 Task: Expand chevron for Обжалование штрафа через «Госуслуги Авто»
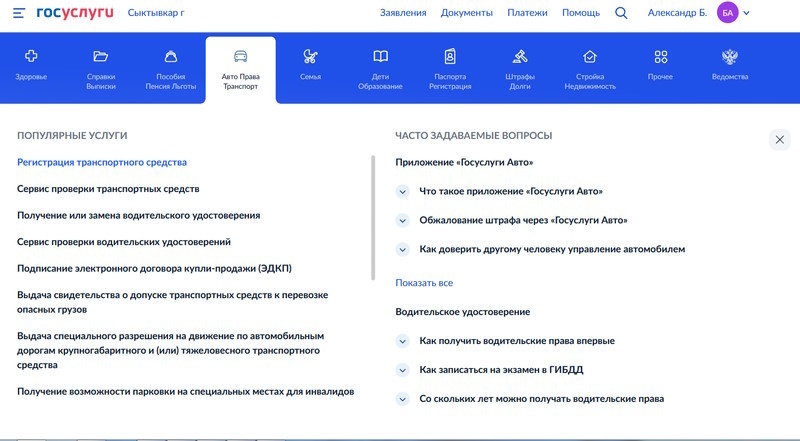tap(403, 221)
